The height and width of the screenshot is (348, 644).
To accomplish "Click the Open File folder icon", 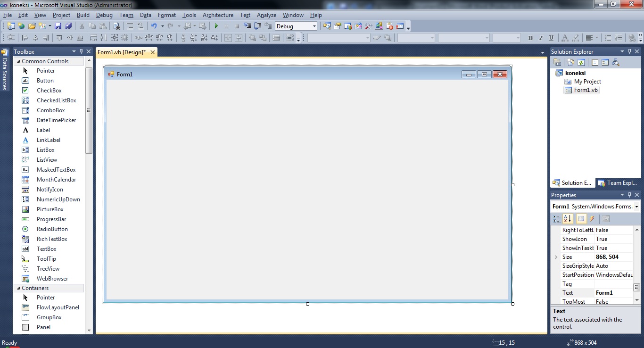I will point(32,26).
